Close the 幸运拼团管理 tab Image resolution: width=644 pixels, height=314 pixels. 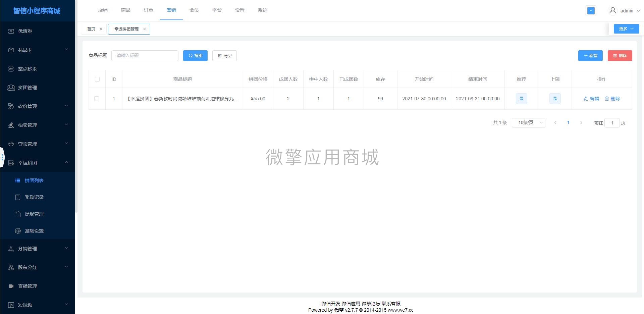[145, 29]
